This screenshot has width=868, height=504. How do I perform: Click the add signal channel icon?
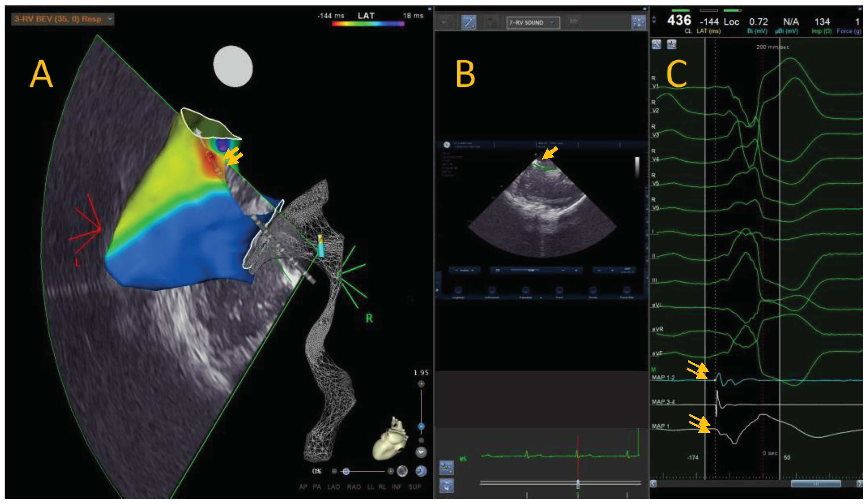pyautogui.click(x=672, y=45)
